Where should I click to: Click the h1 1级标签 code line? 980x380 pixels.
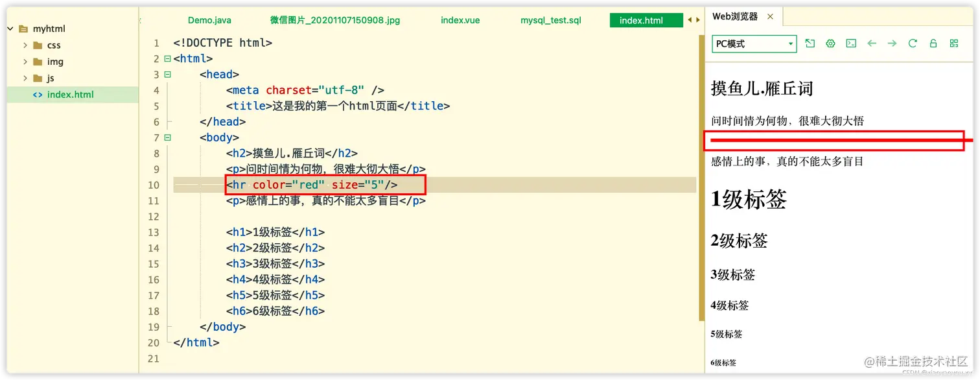275,232
